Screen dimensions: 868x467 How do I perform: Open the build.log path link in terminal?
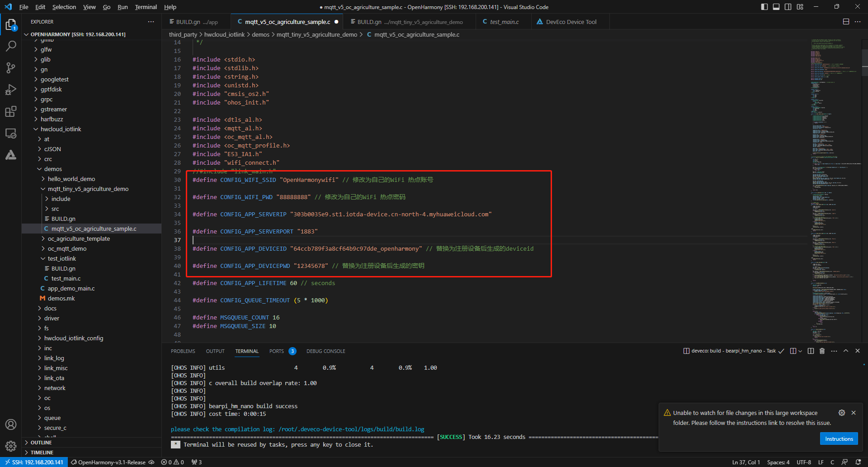click(351, 429)
